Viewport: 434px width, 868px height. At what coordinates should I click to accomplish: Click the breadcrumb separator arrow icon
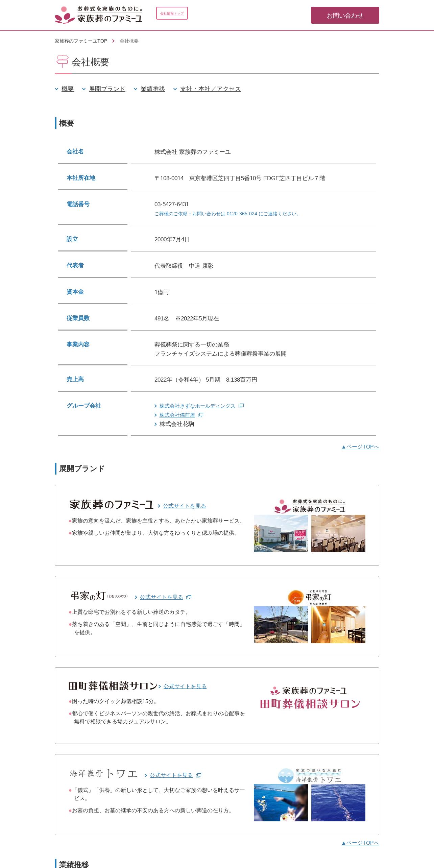[113, 41]
